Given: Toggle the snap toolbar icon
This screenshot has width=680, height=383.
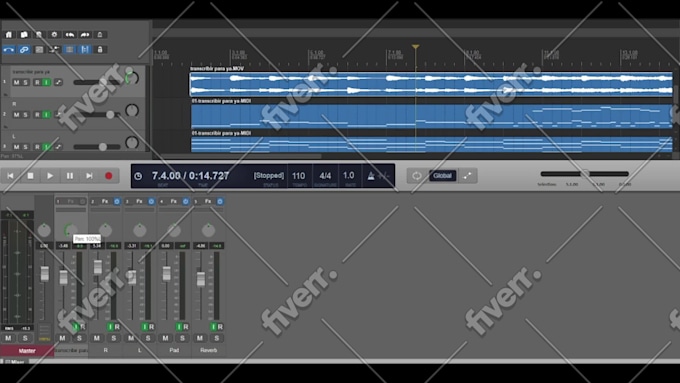Looking at the screenshot, I should 85,49.
